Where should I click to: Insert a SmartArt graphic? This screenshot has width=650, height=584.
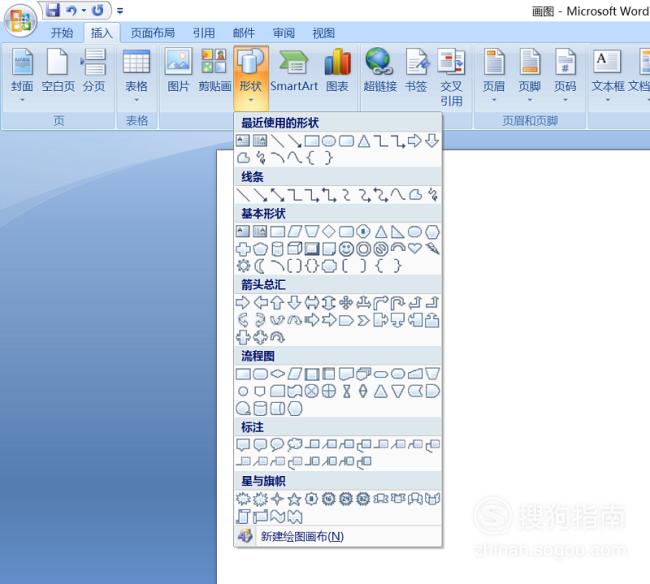(x=294, y=70)
